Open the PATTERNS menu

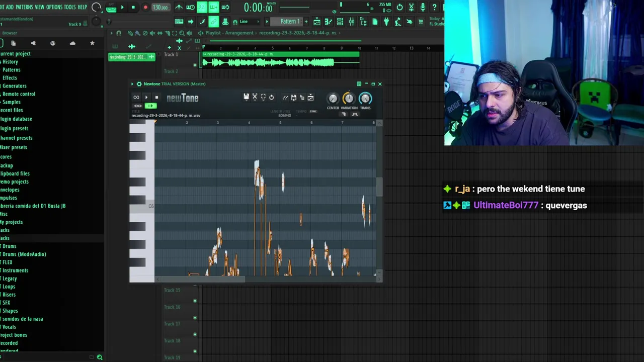pyautogui.click(x=24, y=7)
